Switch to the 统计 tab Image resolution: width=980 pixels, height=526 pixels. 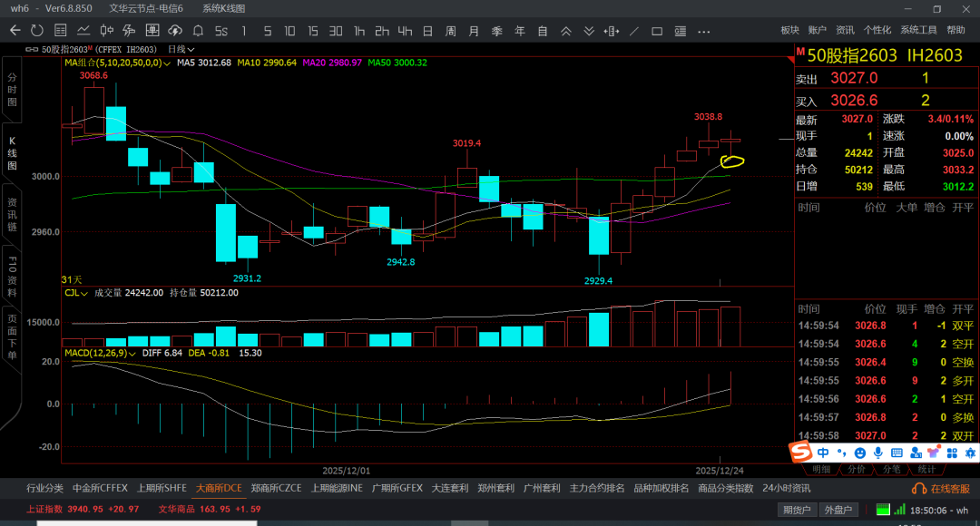926,469
